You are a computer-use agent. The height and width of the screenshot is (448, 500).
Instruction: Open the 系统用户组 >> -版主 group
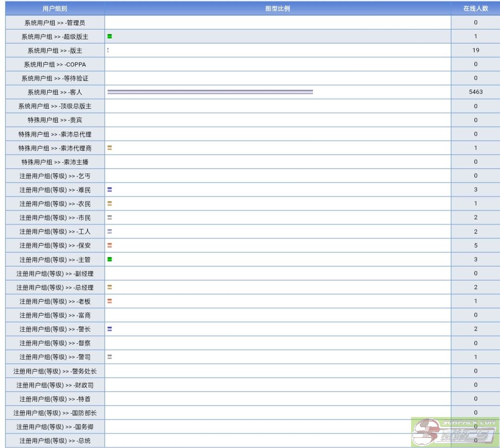pyautogui.click(x=55, y=50)
